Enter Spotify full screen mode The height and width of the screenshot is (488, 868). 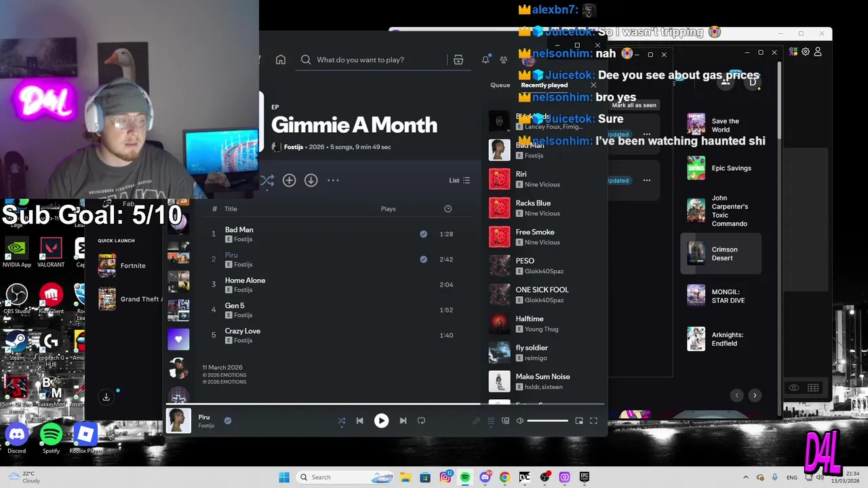pos(593,421)
